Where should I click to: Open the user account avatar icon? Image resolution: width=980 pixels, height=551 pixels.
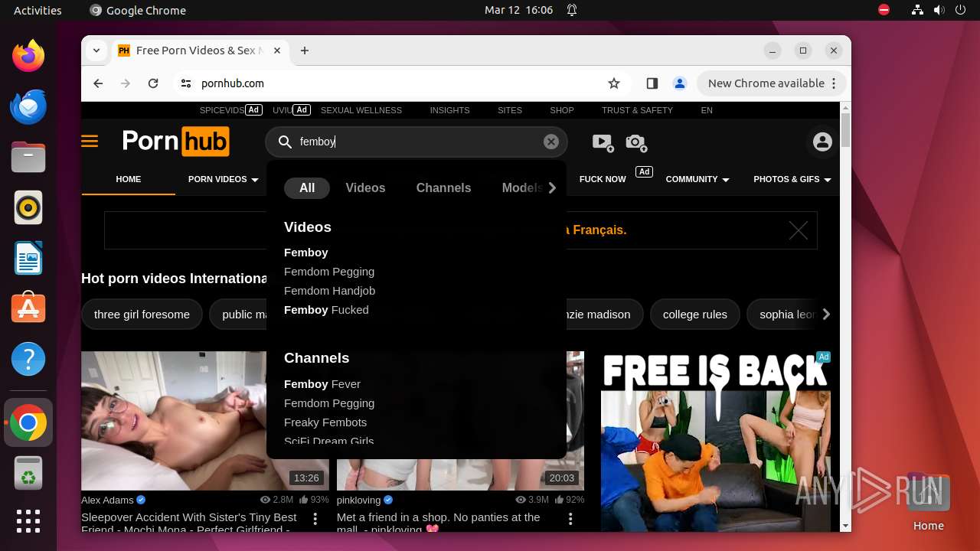(822, 142)
